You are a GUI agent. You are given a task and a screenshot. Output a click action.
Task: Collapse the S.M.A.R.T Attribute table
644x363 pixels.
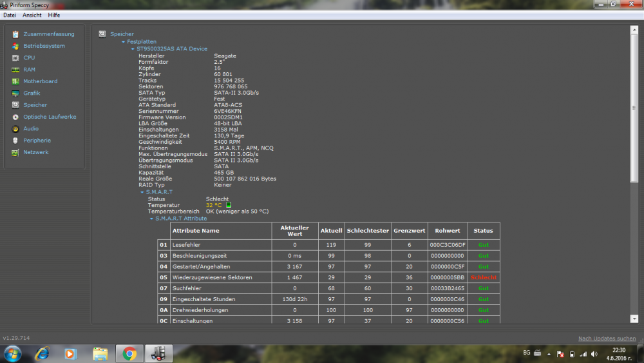(151, 219)
